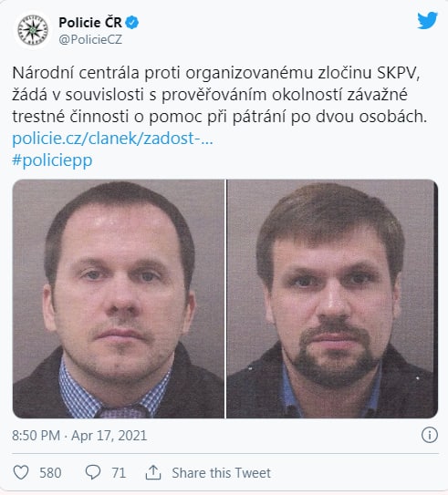This screenshot has width=448, height=495.
Task: Click the @PolicieCZ handle
Action: pos(90,39)
